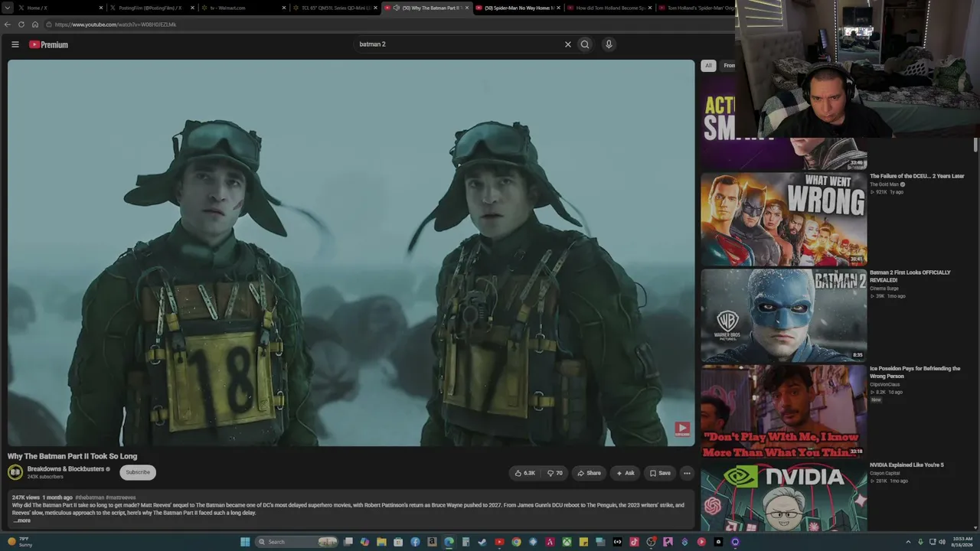Run search with the magnifier button

point(585,44)
